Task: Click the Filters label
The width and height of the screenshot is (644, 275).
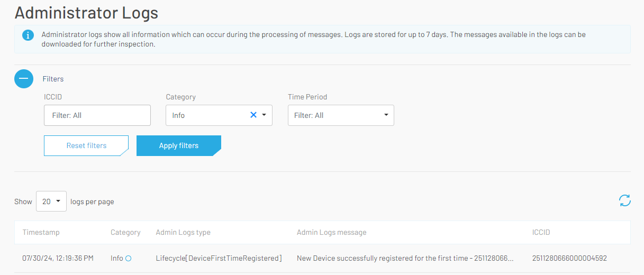Action: pos(53,79)
